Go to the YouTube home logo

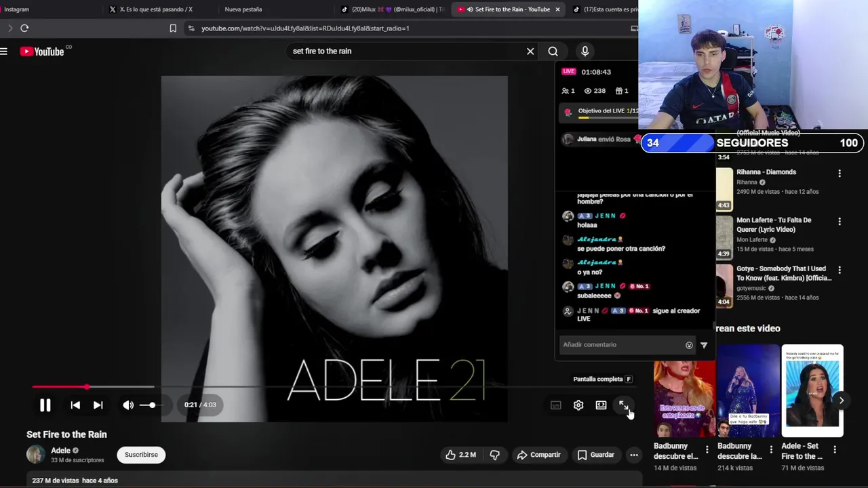43,52
